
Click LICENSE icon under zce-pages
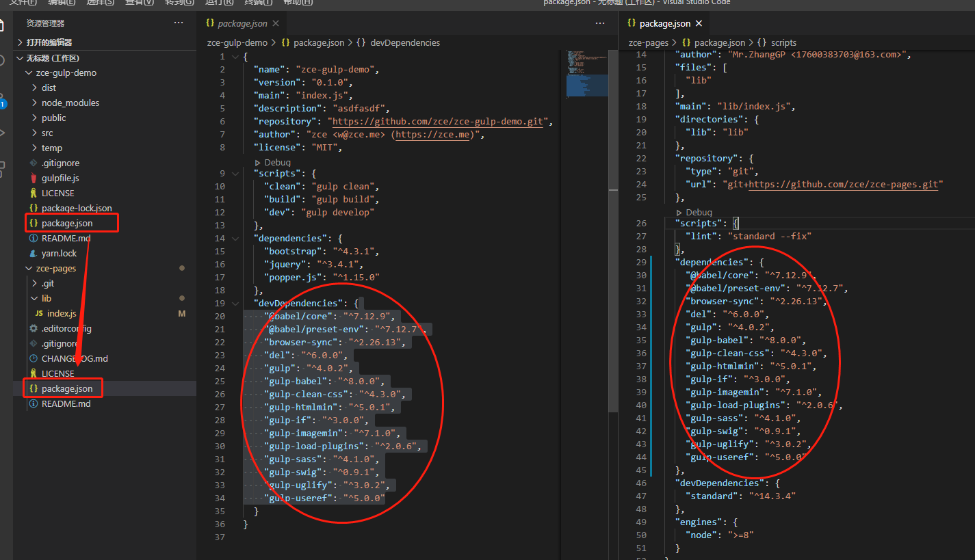[34, 373]
